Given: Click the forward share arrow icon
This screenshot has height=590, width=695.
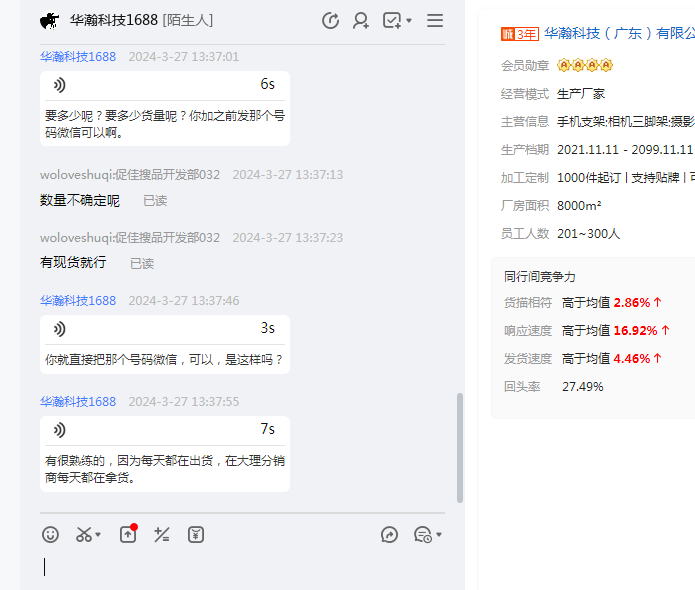Looking at the screenshot, I should (389, 535).
